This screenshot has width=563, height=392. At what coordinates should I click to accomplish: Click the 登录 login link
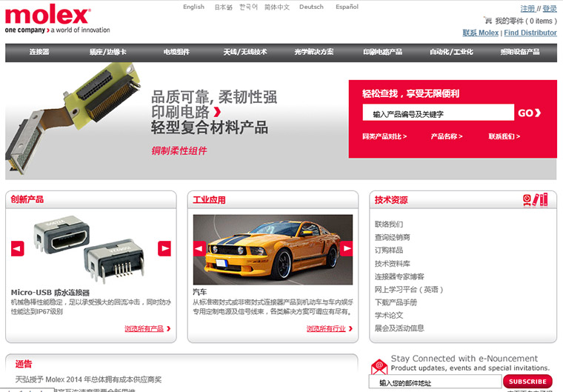550,9
